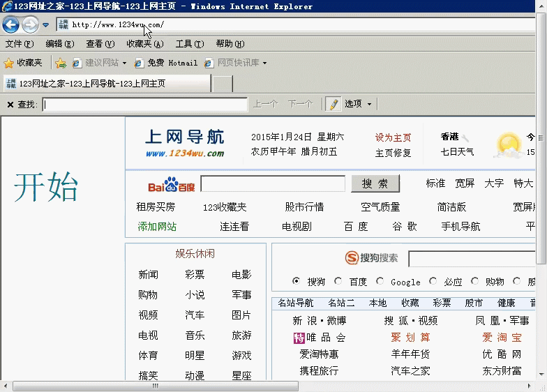Switch to the 健康 tab
This screenshot has width=547, height=392.
click(x=507, y=303)
